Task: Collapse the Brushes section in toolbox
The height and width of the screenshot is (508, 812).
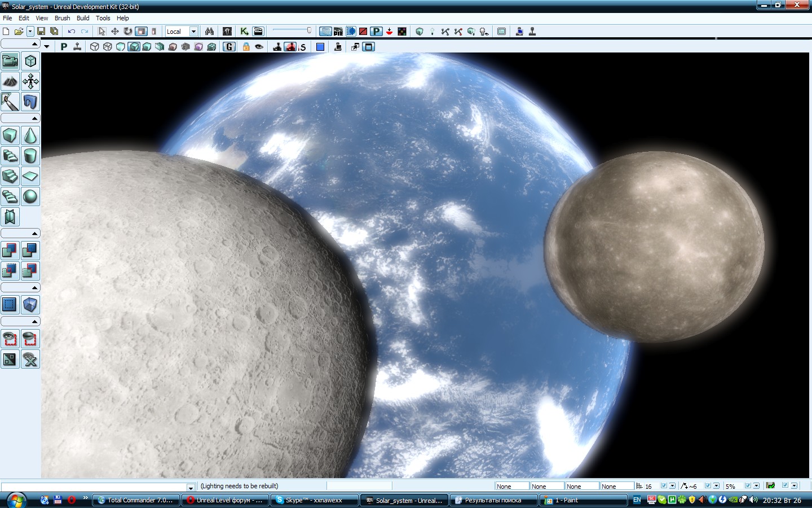Action: tap(20, 118)
